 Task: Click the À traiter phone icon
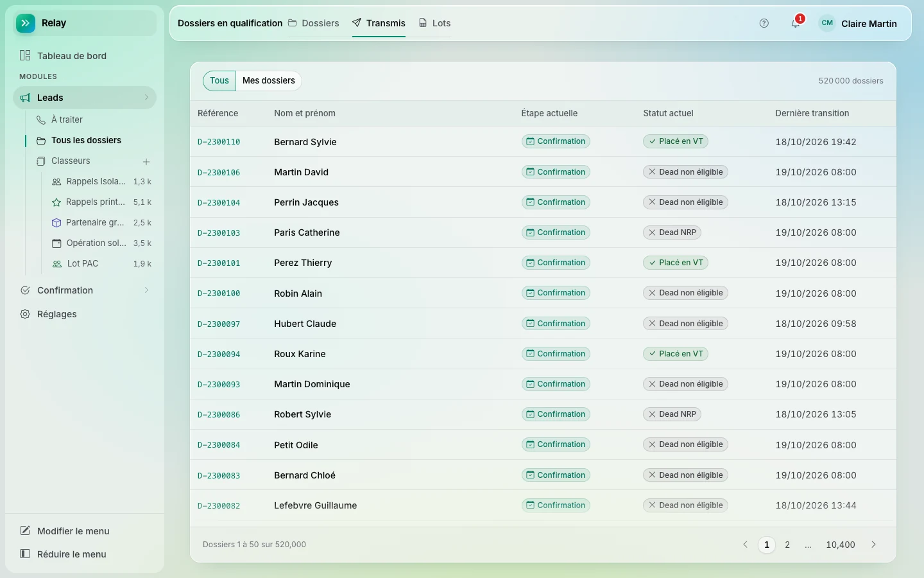tap(41, 120)
